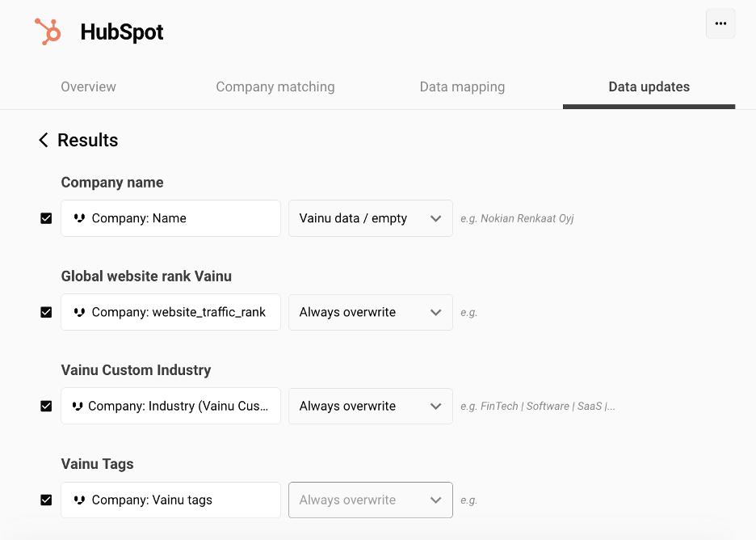Uncheck the Company name checkbox

(46, 218)
